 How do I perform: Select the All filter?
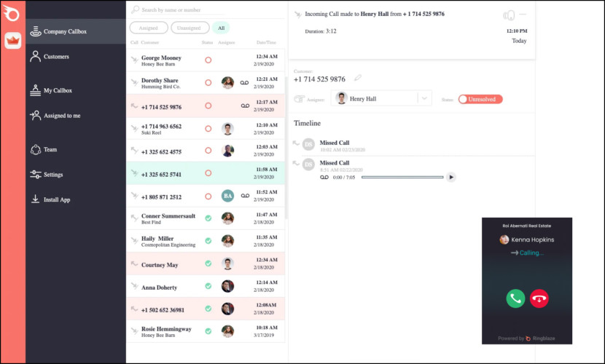click(x=221, y=28)
